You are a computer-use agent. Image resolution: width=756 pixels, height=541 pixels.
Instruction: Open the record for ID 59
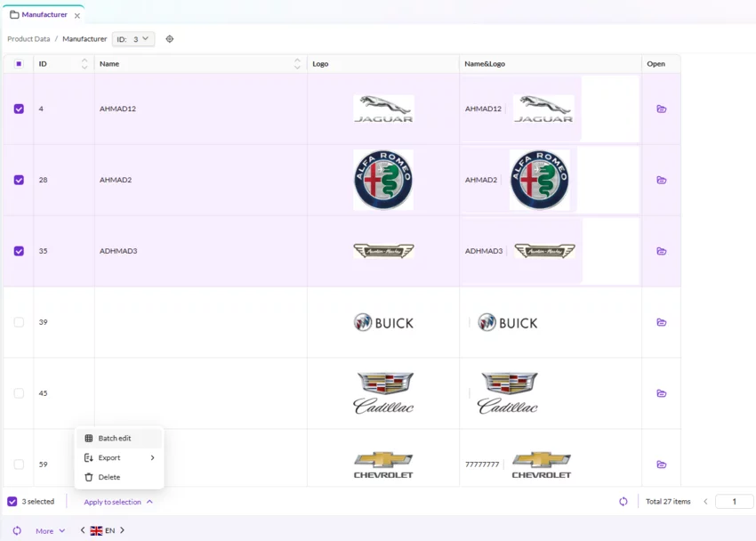[x=662, y=464]
